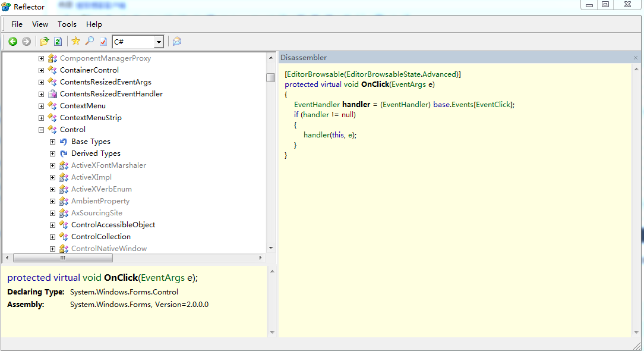
Task: Open the File menu
Action: [17, 24]
